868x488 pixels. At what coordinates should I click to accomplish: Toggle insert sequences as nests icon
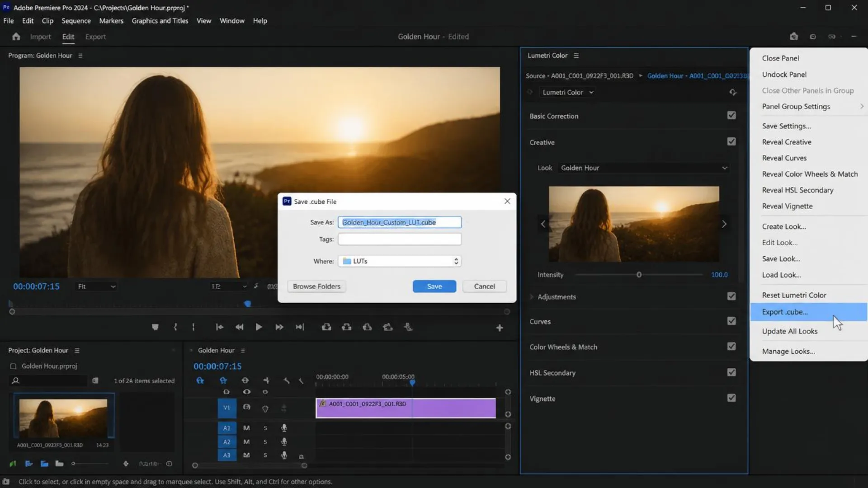pyautogui.click(x=200, y=380)
